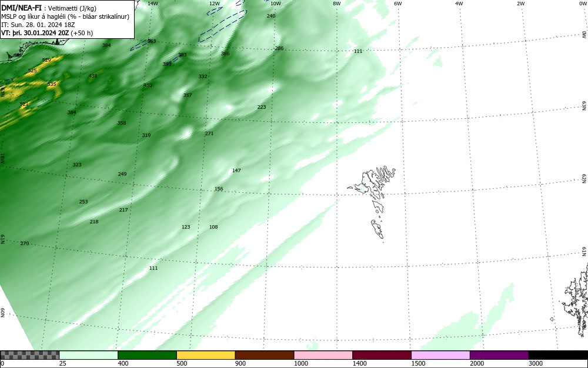588x368 pixels.
Task: Click the legend tick label 25
Action: [63, 363]
